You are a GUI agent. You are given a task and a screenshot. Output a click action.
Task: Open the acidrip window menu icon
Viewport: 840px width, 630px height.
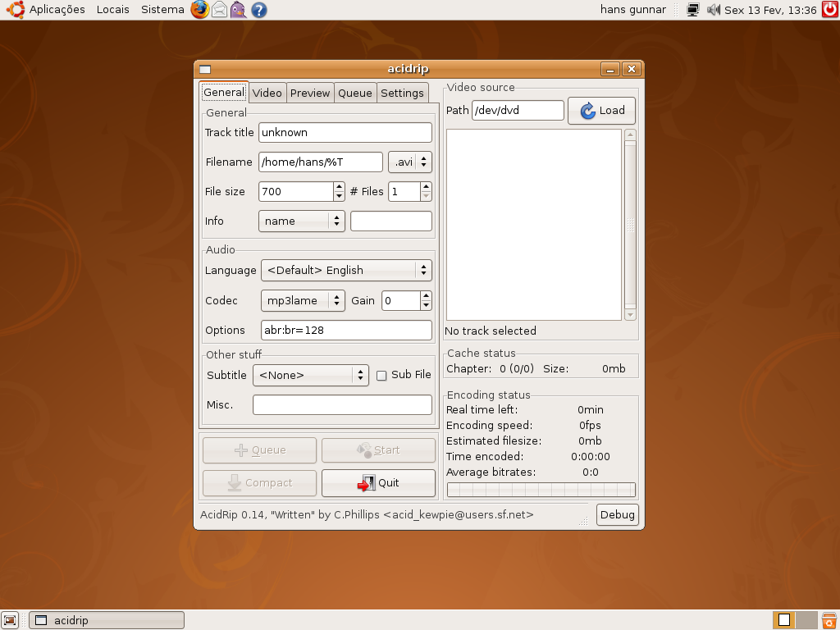coord(205,69)
